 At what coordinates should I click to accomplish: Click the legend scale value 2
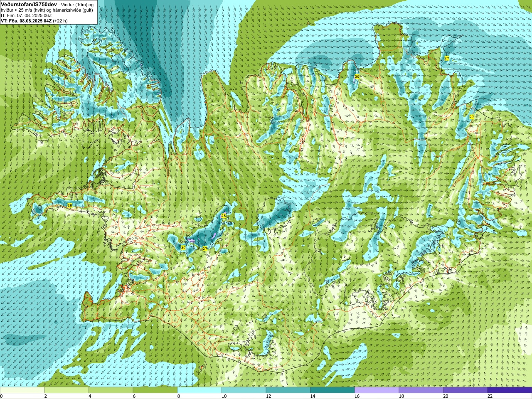[46, 396]
